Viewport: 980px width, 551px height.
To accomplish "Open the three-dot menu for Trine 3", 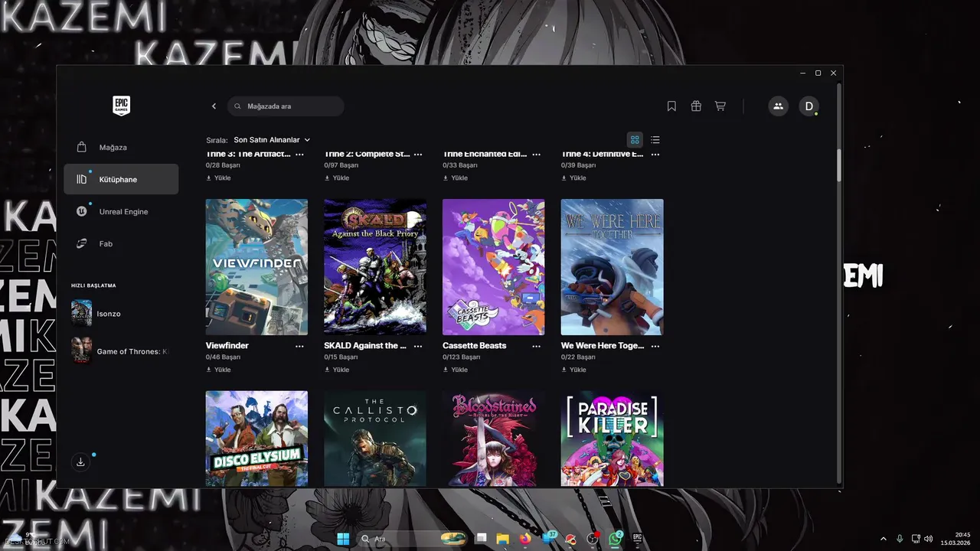I will 299,155.
